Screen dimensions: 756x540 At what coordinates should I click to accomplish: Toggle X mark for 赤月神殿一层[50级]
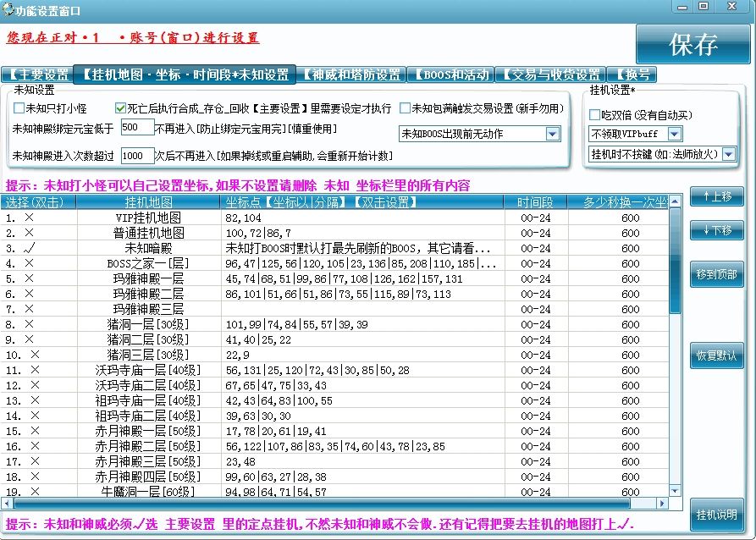(35, 431)
